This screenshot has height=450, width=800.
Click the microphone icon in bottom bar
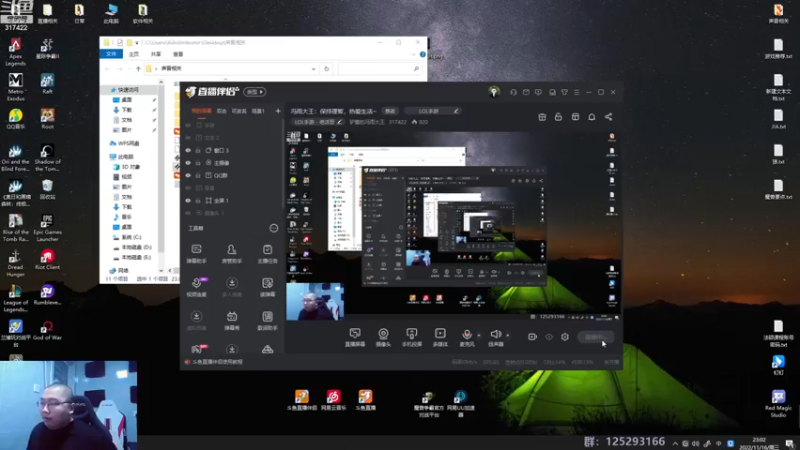466,335
